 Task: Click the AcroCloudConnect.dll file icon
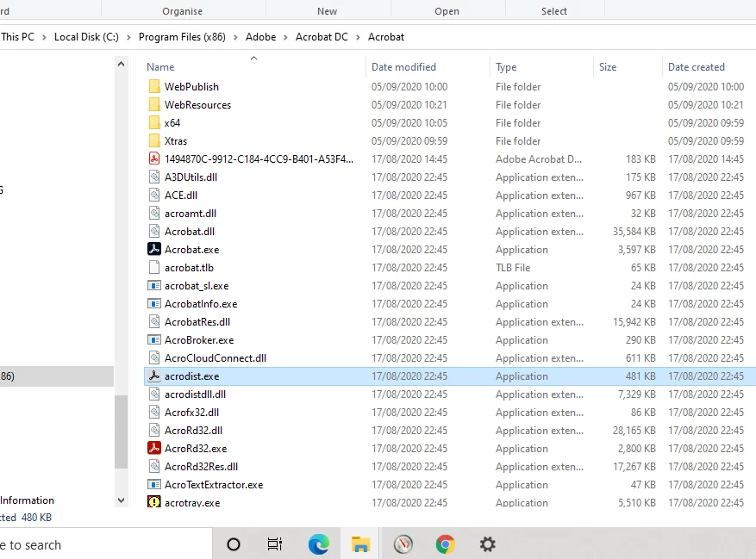(x=154, y=357)
